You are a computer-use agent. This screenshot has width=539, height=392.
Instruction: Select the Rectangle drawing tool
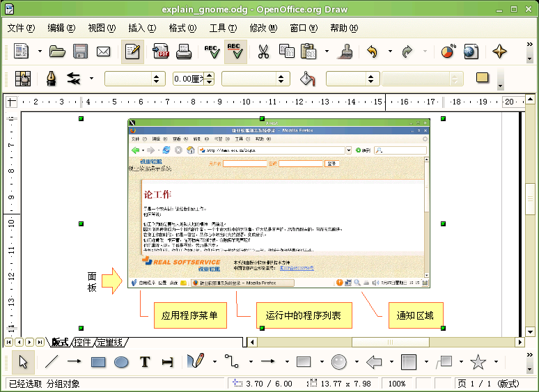[x=98, y=362]
